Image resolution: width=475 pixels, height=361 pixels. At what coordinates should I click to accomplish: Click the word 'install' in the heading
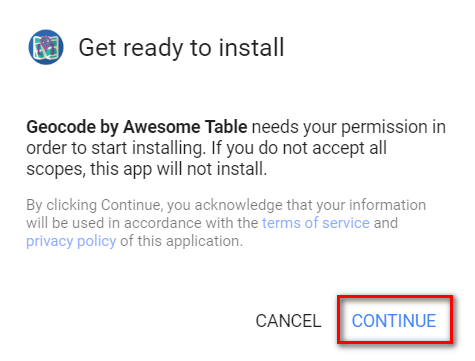tap(251, 47)
